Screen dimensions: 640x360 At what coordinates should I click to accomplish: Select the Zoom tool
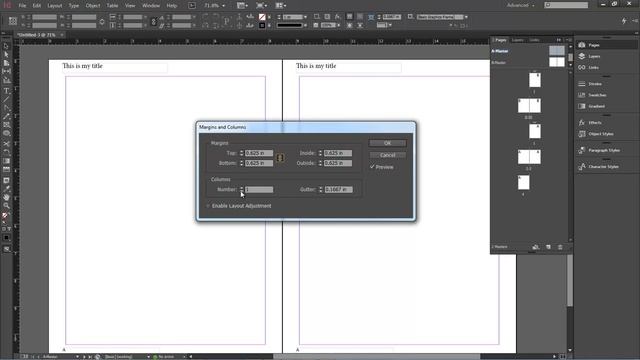6,206
